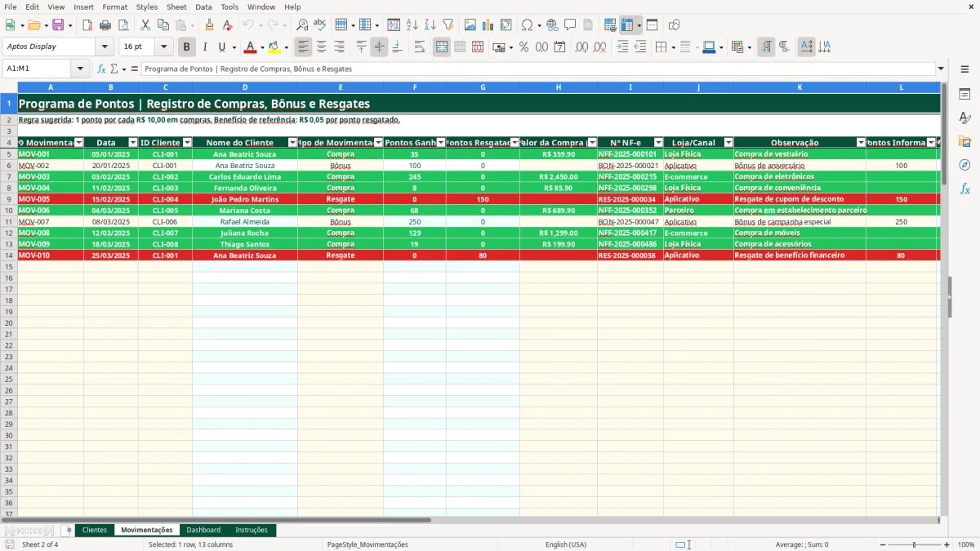
Task: Align cell text right
Action: [340, 47]
